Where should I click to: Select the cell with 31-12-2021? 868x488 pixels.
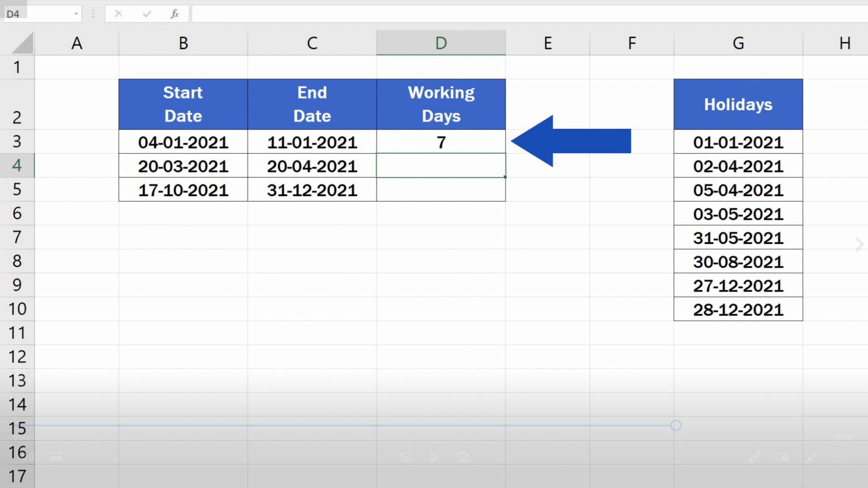click(312, 190)
